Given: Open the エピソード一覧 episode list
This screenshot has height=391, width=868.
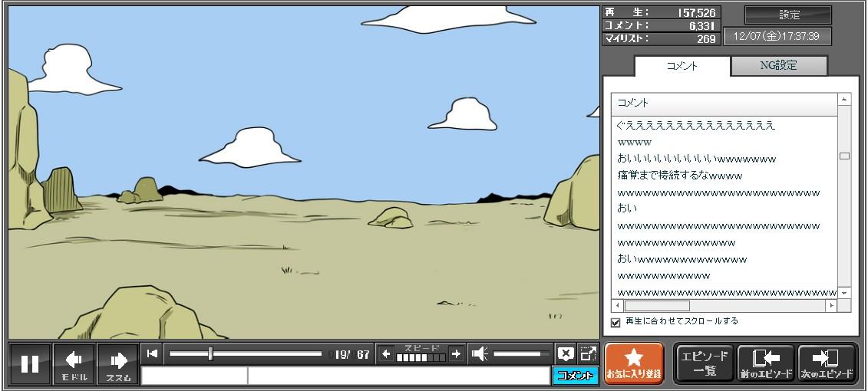Looking at the screenshot, I should point(704,363).
